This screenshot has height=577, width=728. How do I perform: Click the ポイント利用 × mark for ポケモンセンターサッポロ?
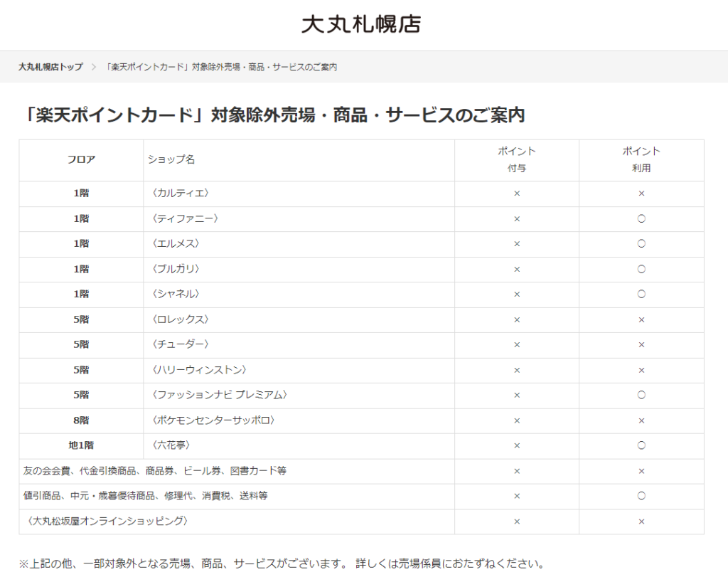coord(641,420)
